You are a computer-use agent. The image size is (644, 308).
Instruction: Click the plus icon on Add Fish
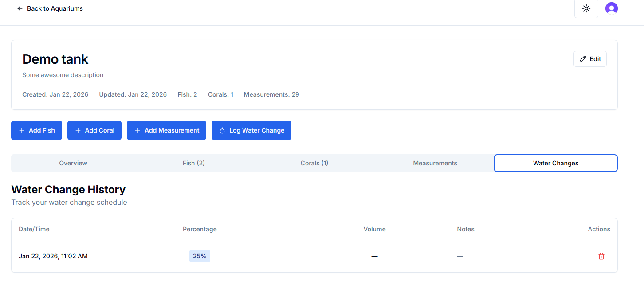coord(22,130)
